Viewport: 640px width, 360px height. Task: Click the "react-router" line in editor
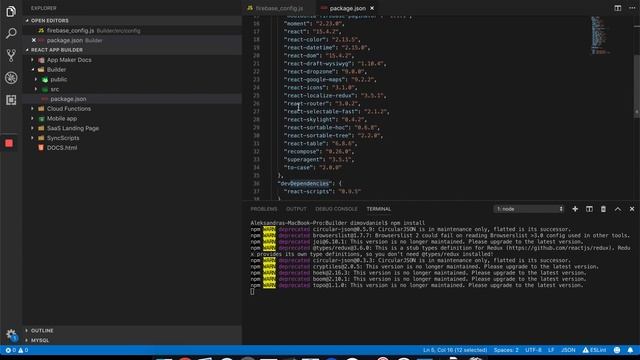coord(322,104)
